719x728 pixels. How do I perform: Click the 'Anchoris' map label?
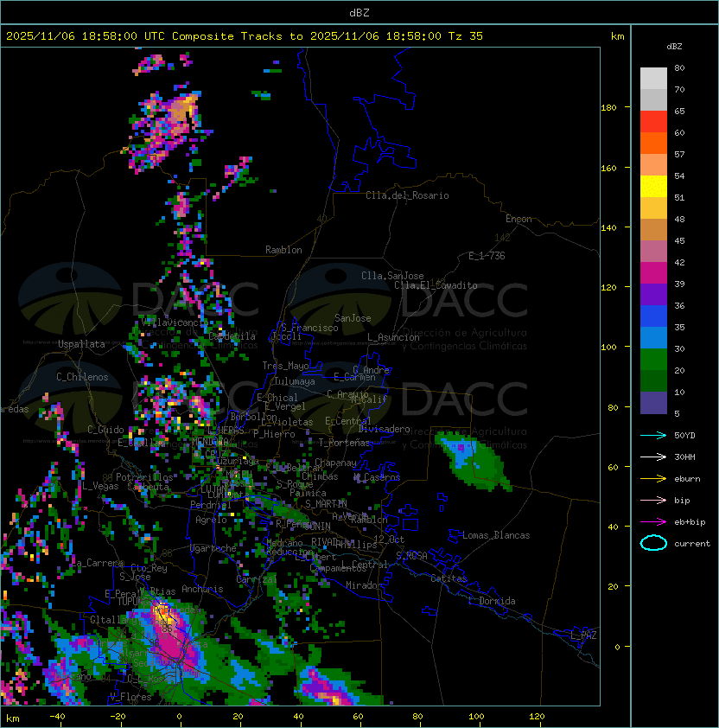pos(202,589)
